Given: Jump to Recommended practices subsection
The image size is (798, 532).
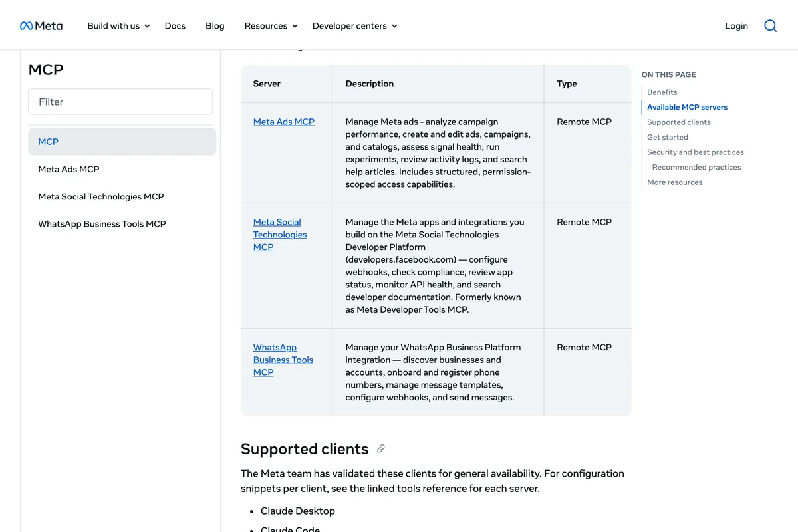Looking at the screenshot, I should pyautogui.click(x=696, y=167).
